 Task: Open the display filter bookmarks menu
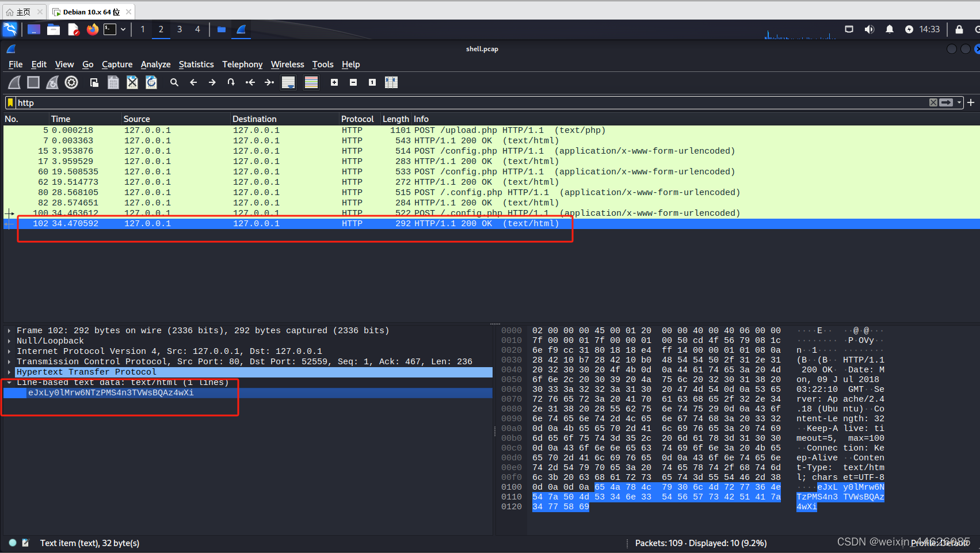[x=10, y=102]
